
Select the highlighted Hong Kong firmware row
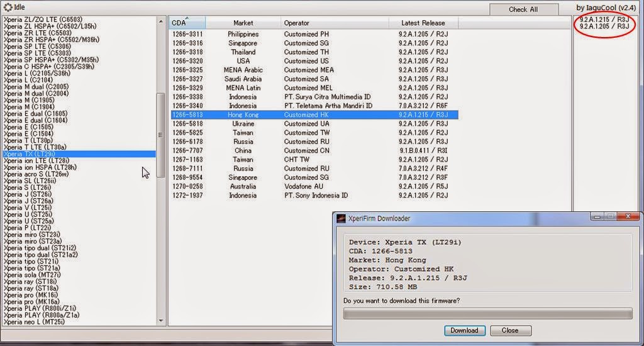click(314, 114)
